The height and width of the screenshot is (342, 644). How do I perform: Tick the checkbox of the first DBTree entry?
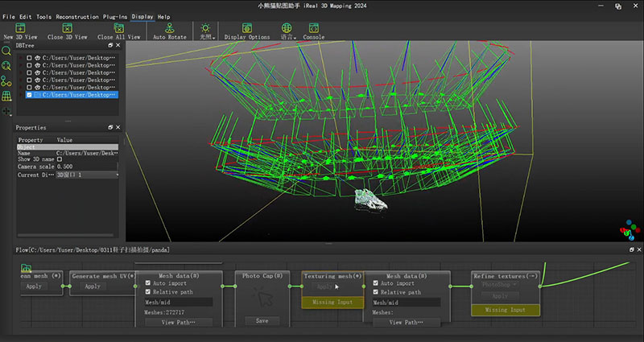pyautogui.click(x=29, y=58)
